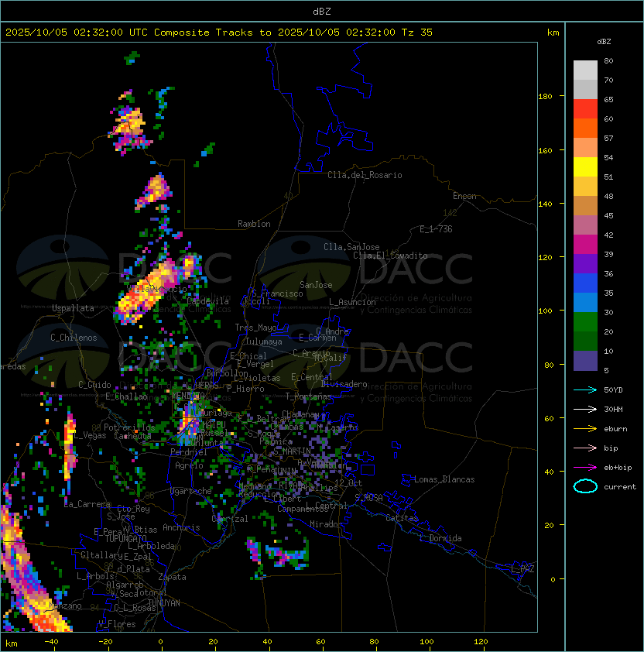
Task: Click the cyan 50YD arrow in the legend
Action: pyautogui.click(x=585, y=389)
